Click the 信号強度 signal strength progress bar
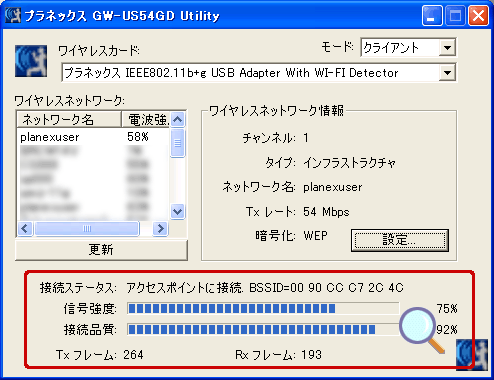Viewport: 494px width, 380px height. point(263,308)
